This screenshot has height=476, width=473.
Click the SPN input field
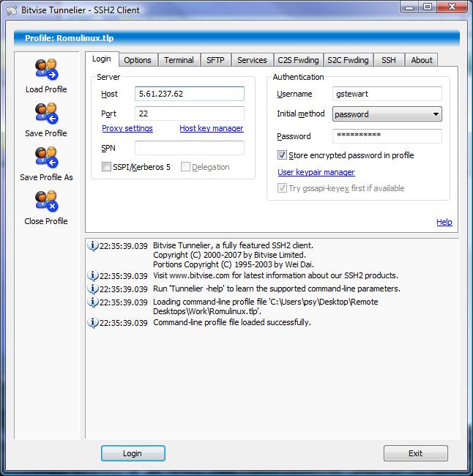tap(190, 148)
